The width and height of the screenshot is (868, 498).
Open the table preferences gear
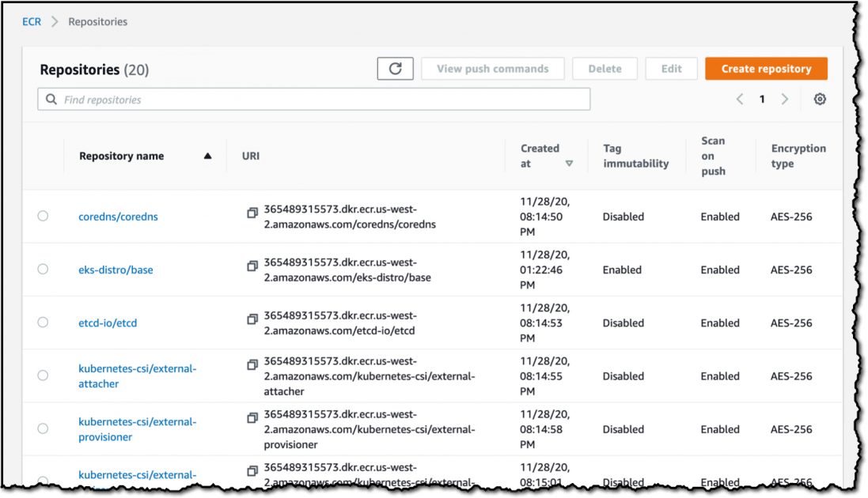[x=820, y=99]
